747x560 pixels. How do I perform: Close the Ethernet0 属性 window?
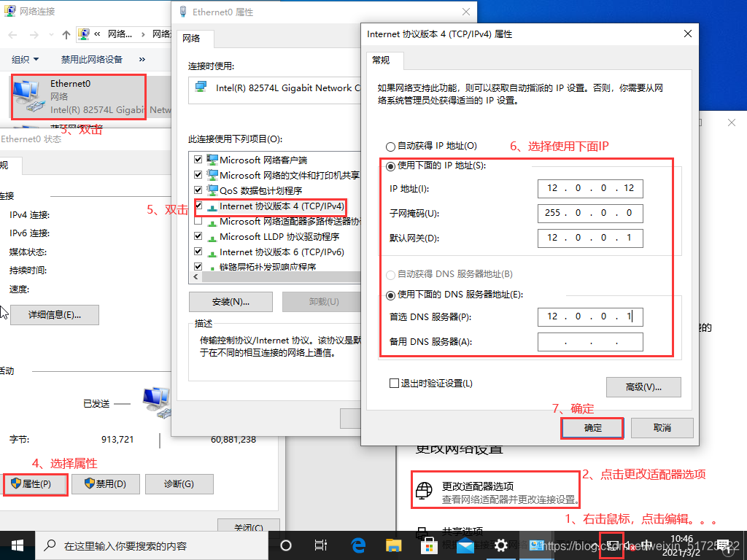coord(466,12)
